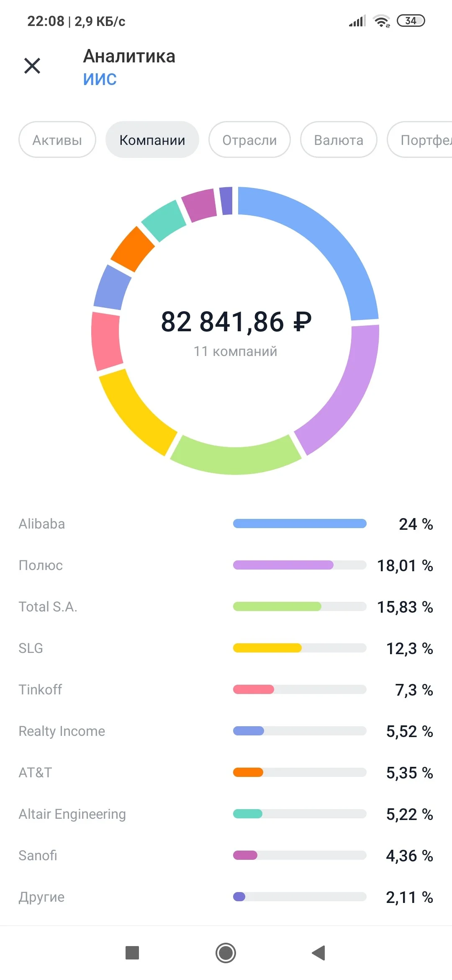Screen dimensions: 452x980
Task: Expand the Другие companies group
Action: pyautogui.click(x=226, y=897)
